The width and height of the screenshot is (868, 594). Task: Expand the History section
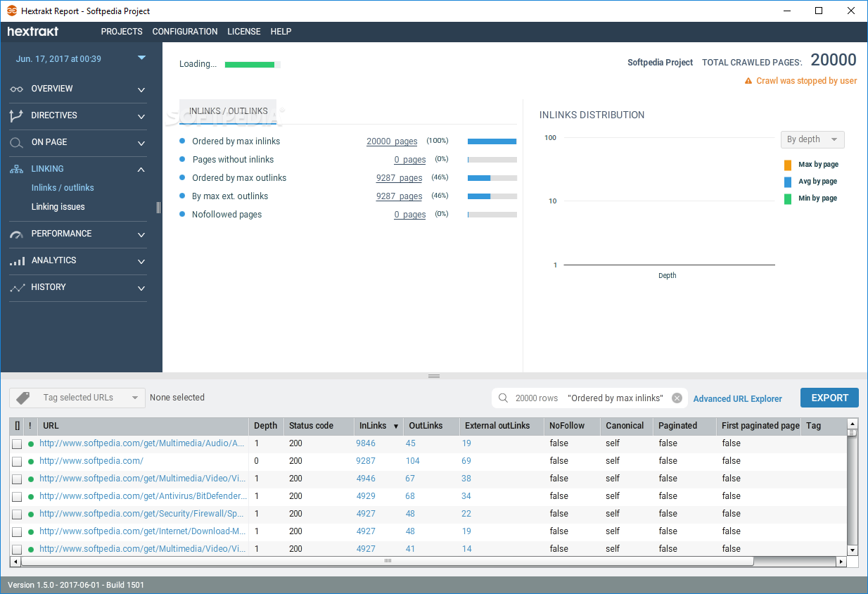[141, 289]
